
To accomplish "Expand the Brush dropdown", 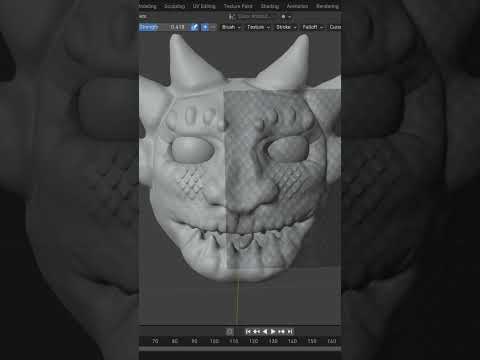I will [x=231, y=27].
